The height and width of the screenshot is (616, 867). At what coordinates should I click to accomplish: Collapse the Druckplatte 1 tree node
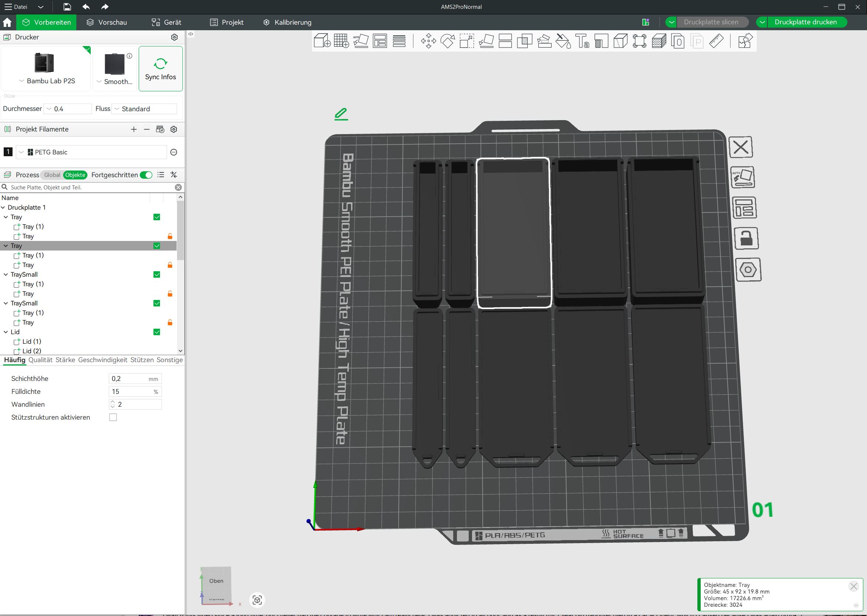(3, 207)
